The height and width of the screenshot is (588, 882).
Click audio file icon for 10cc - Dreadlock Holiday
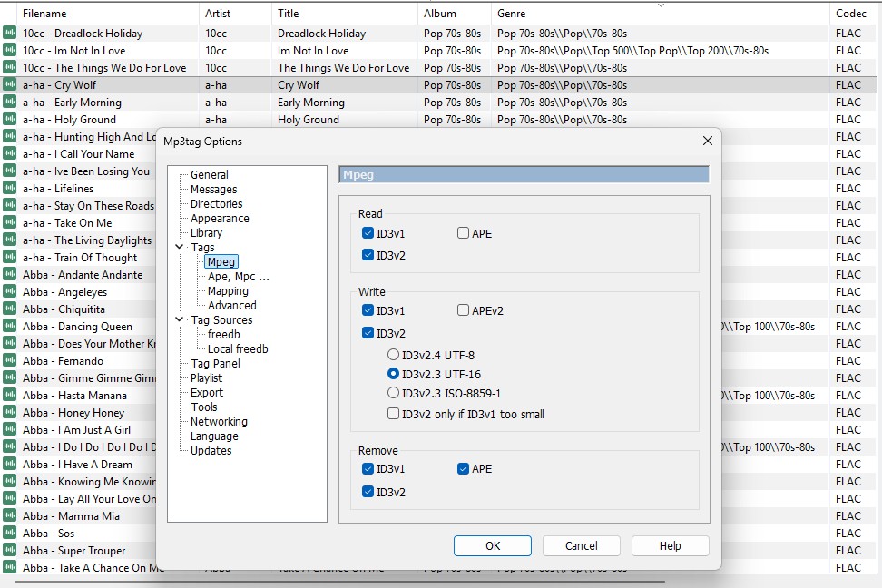tap(10, 34)
